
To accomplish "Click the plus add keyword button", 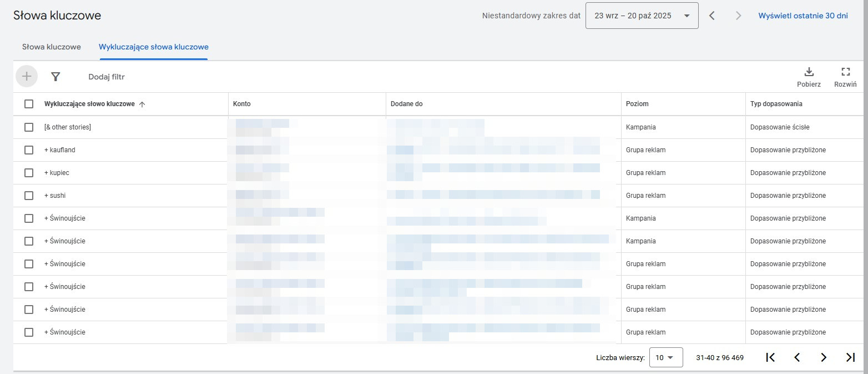I will point(27,77).
